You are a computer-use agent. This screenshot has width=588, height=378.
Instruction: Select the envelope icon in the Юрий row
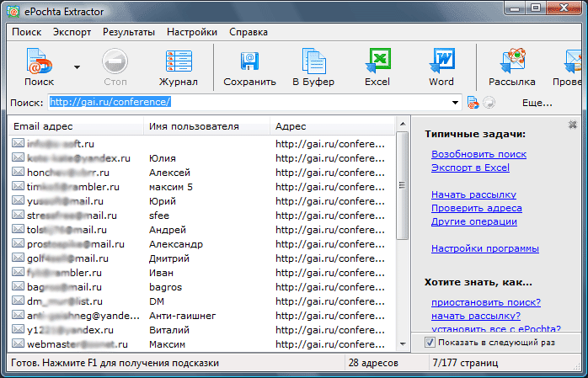pos(18,200)
